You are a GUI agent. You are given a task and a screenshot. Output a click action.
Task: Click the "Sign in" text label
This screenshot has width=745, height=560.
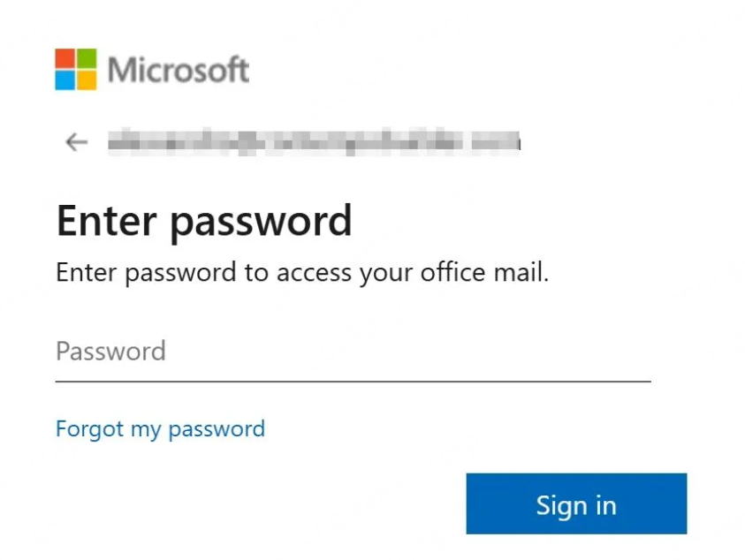(576, 505)
